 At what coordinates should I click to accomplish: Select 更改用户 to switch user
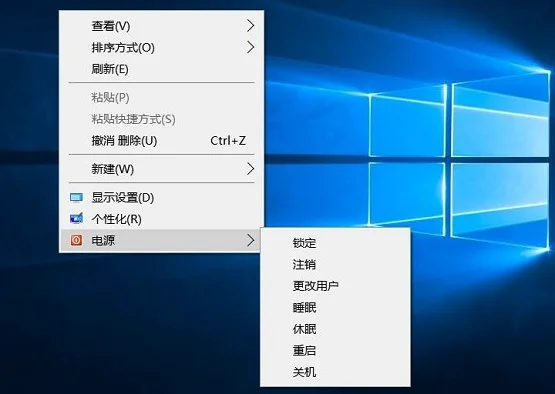(x=335, y=286)
